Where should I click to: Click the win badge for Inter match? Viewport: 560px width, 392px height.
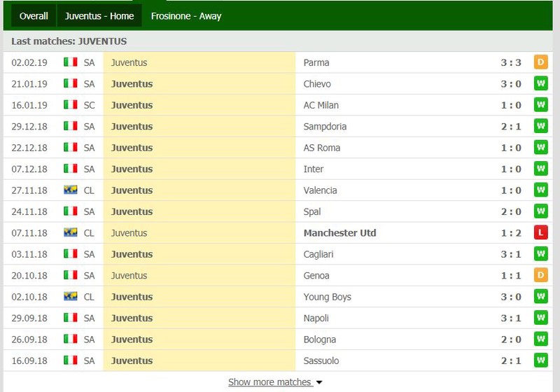[x=540, y=169]
